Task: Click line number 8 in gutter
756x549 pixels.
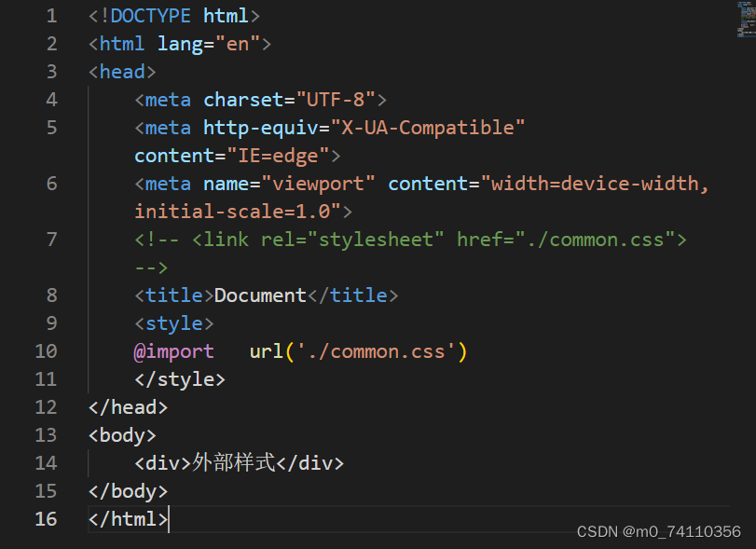Action: pyautogui.click(x=52, y=295)
